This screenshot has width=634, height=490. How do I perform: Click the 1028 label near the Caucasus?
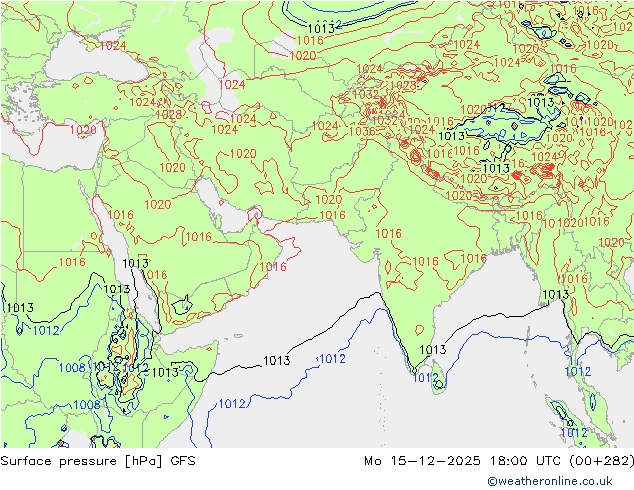[x=169, y=114]
